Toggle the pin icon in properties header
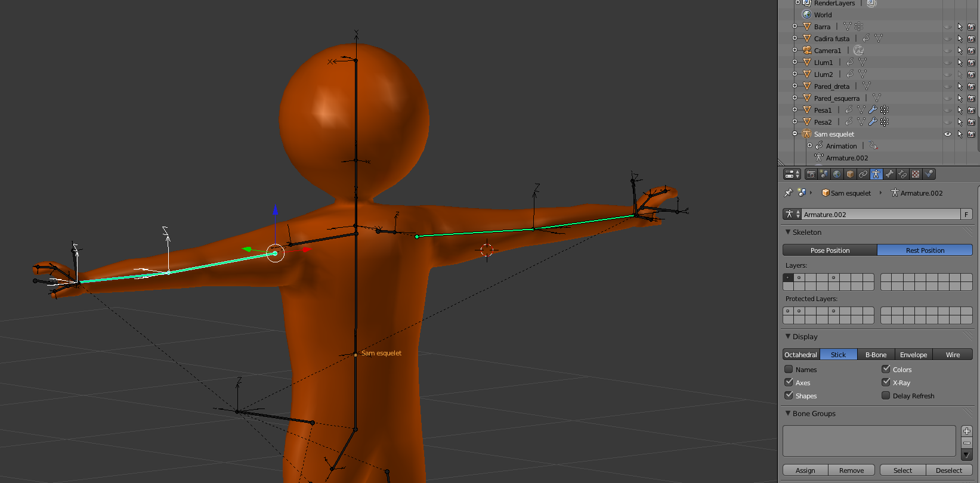 [788, 193]
